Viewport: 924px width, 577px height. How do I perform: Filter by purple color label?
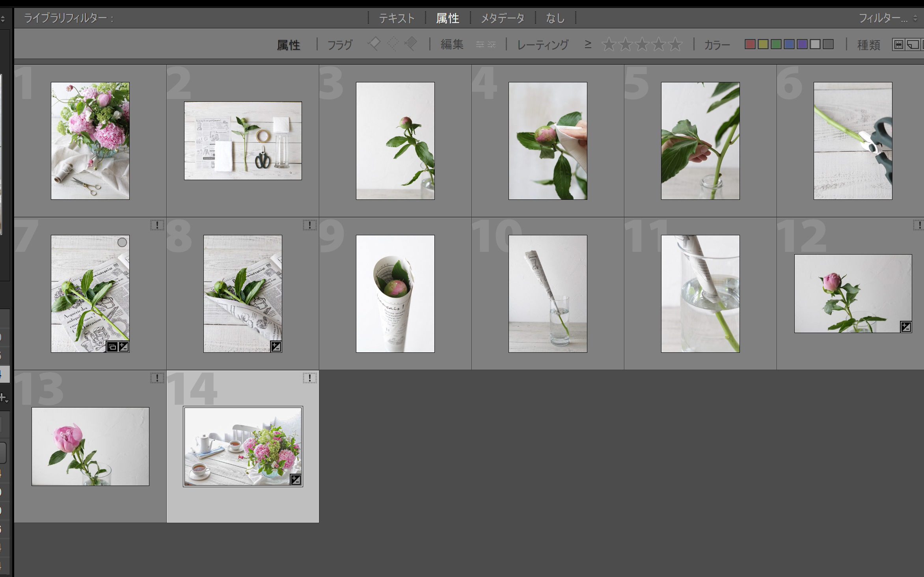[802, 44]
